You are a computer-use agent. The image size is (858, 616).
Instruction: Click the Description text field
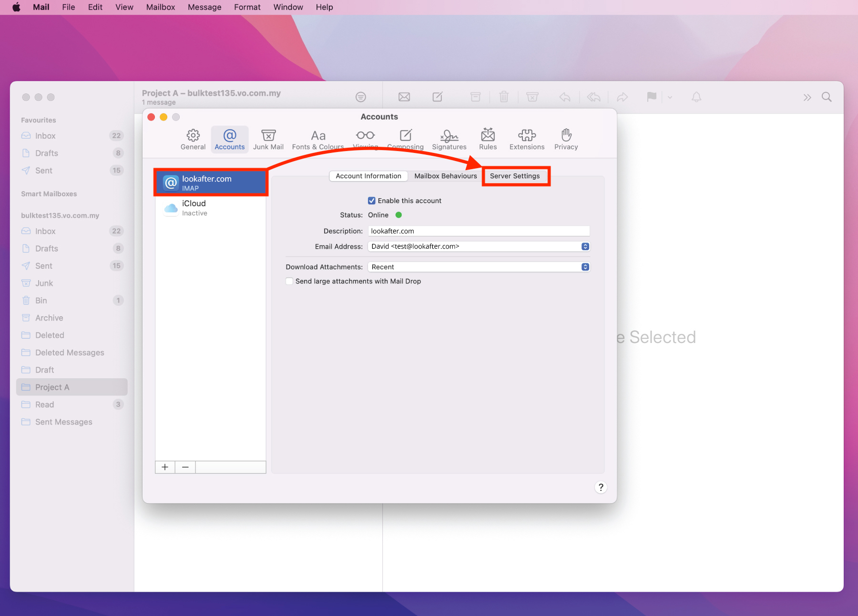click(x=479, y=231)
